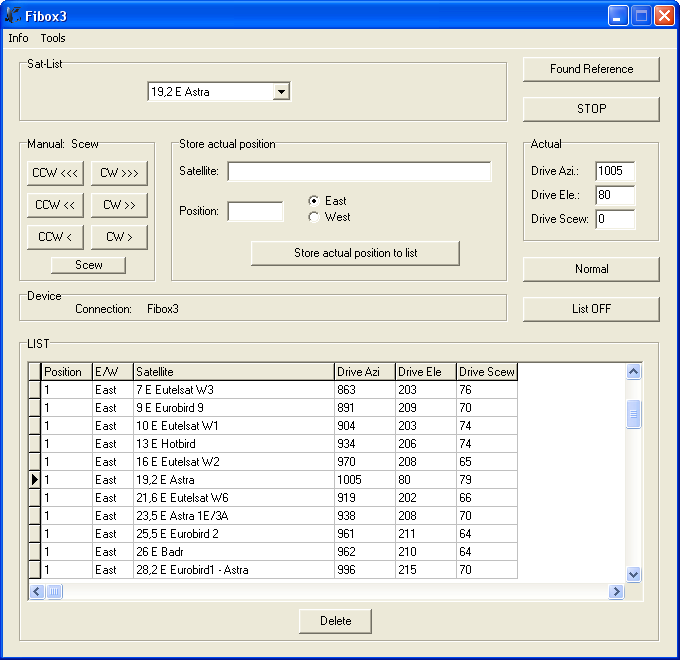
Task: Open the Info menu
Action: 18,38
